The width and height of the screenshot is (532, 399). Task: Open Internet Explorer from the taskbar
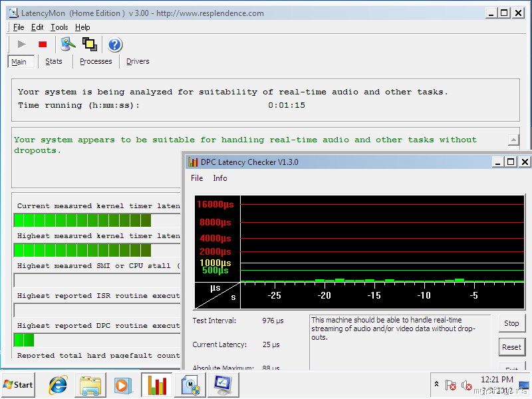coord(58,385)
